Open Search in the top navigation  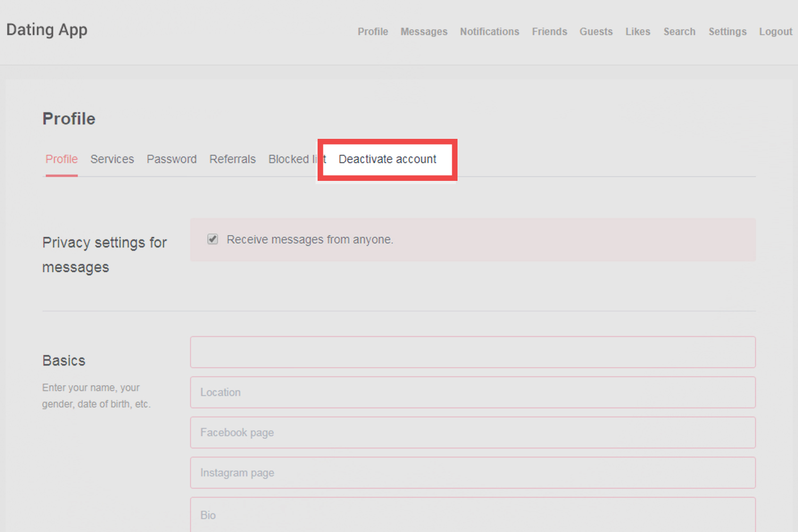point(679,32)
